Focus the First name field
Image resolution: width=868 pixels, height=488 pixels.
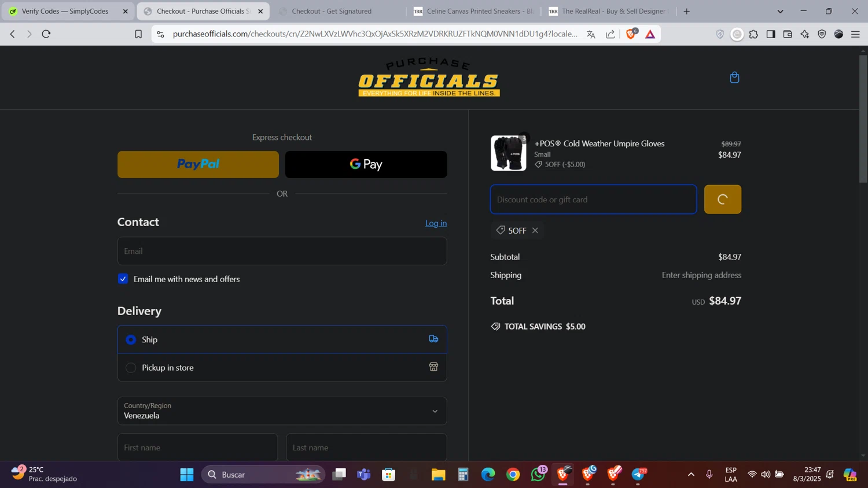197,448
